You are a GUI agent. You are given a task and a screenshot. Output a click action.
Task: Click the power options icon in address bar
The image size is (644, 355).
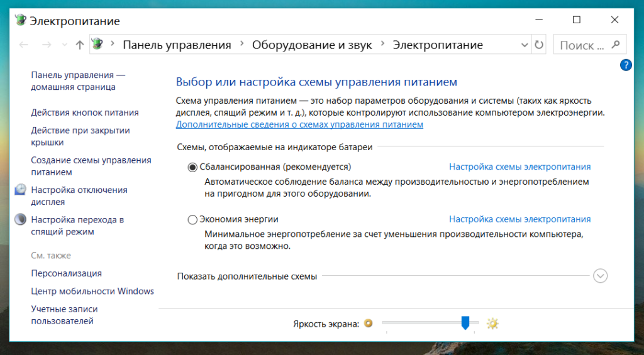pyautogui.click(x=97, y=43)
